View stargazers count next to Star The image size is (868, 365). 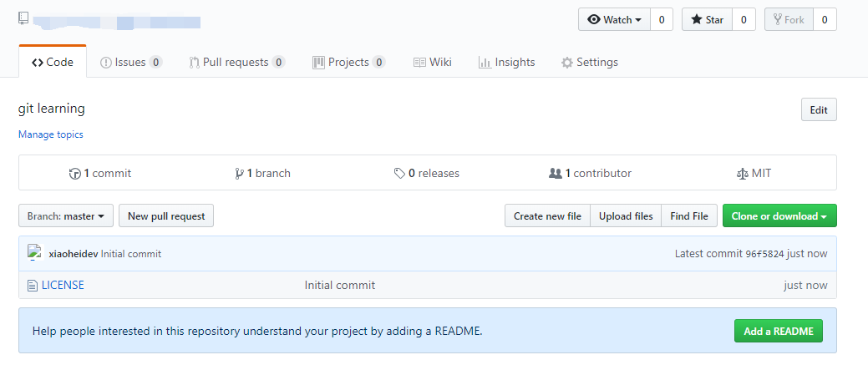pos(744,19)
